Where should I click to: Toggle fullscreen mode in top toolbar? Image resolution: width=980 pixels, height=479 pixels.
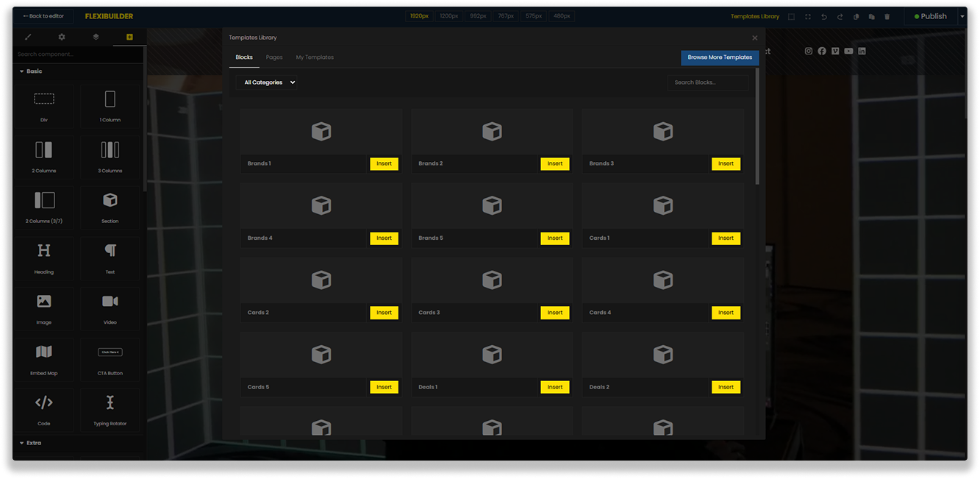pos(808,16)
